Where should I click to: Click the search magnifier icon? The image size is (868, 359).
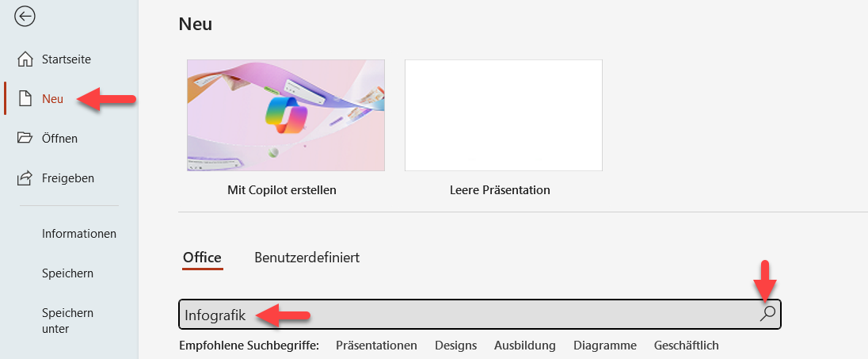coord(767,314)
